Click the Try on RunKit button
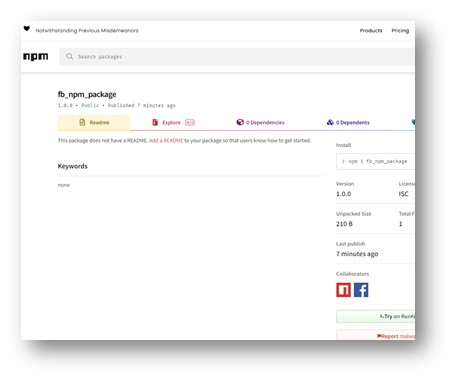457x382 pixels. coord(376,316)
